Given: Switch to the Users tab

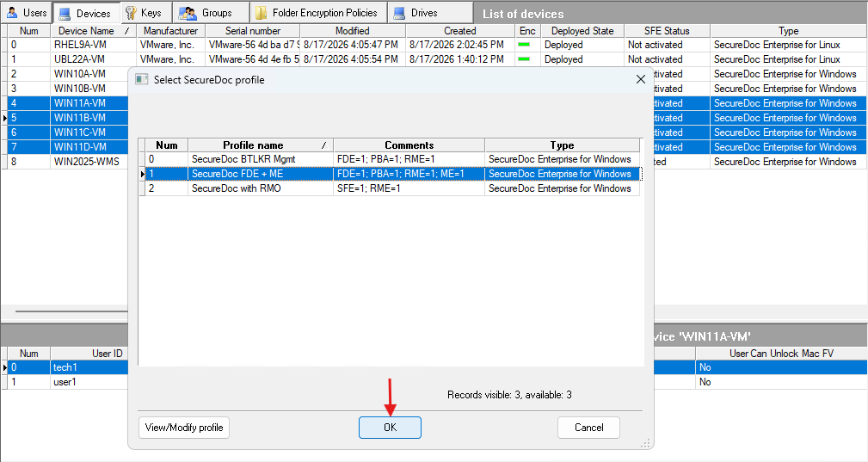Looking at the screenshot, I should pyautogui.click(x=26, y=12).
